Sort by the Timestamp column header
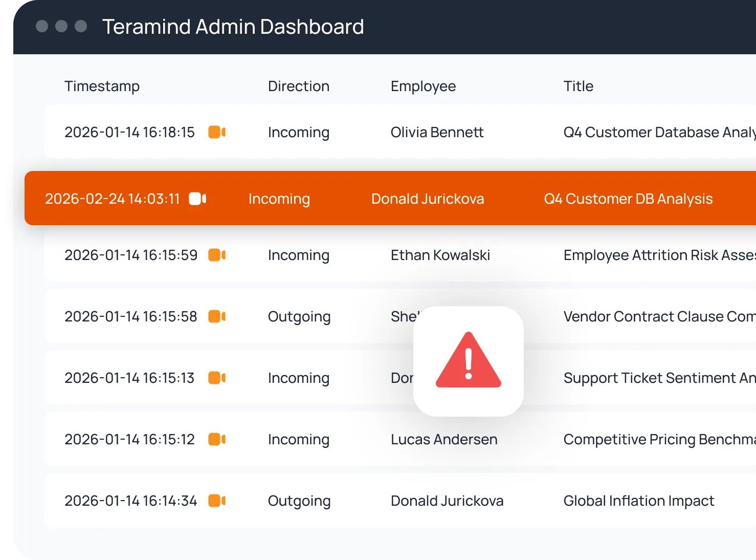Screen dimensions: 756x560 point(102,86)
